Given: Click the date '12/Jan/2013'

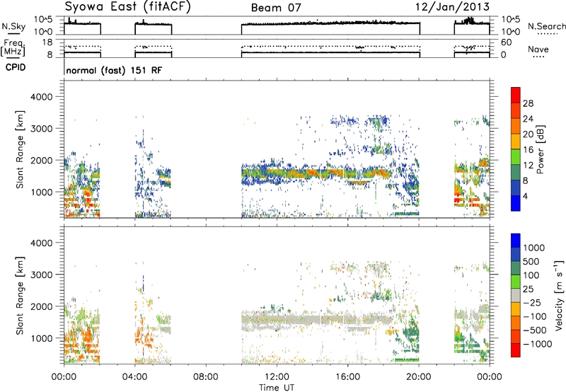Looking at the screenshot, I should 453,7.
